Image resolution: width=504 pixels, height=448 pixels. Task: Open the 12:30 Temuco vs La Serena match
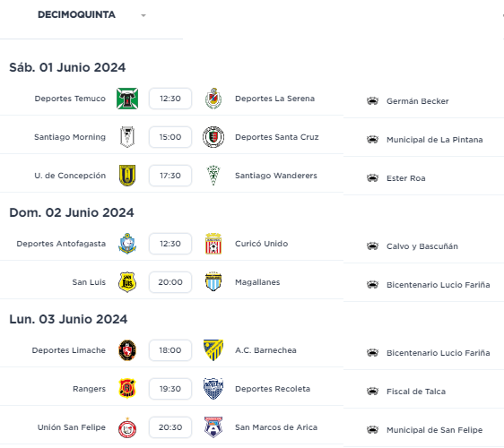tap(170, 99)
